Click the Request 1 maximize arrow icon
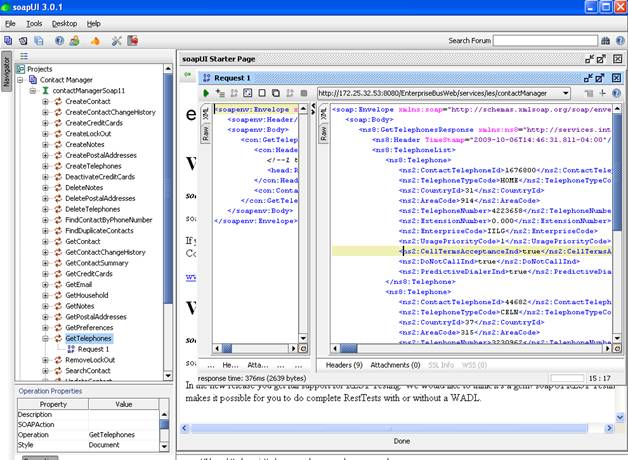The height and width of the screenshot is (460, 628). click(x=600, y=78)
